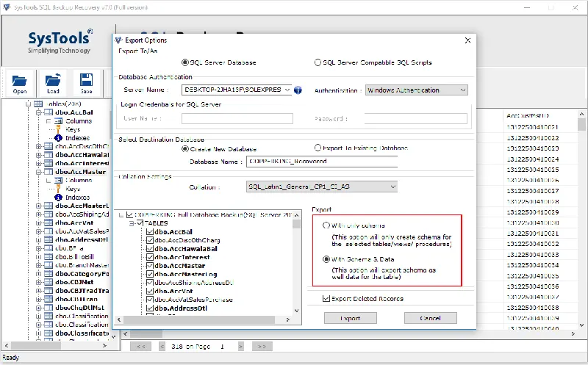Click the AccCustMstID column header
The height and width of the screenshot is (365, 588).
[x=527, y=115]
